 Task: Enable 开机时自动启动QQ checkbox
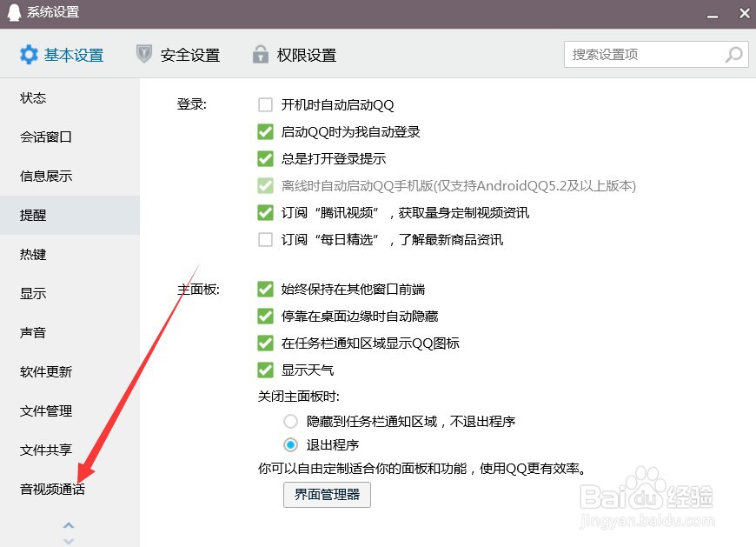265,104
